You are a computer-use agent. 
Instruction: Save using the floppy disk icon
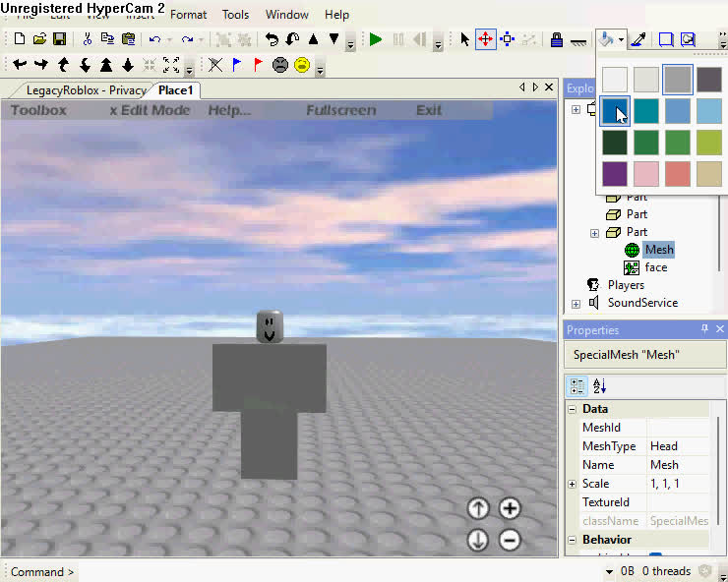pyautogui.click(x=59, y=39)
